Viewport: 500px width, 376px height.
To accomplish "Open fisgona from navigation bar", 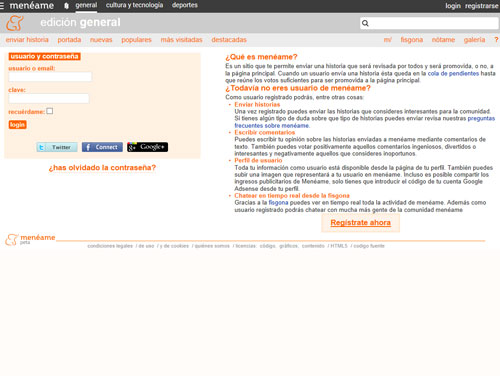I will coord(412,40).
